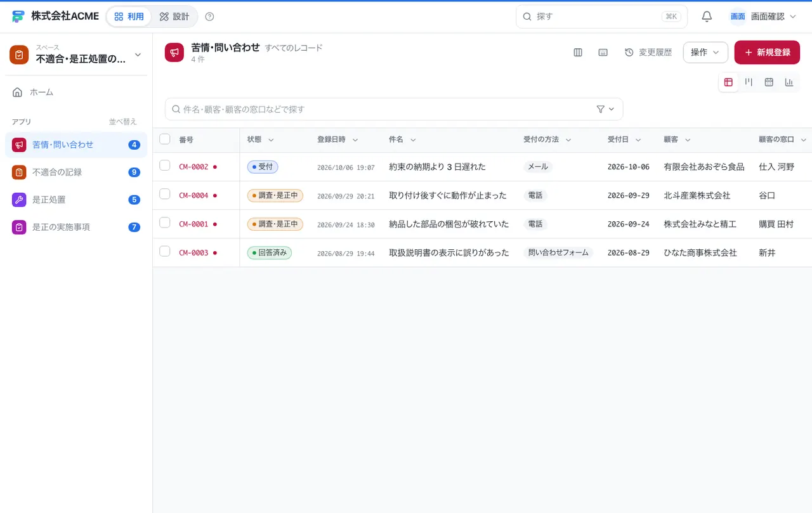Click the ACME company logo icon

[x=18, y=16]
